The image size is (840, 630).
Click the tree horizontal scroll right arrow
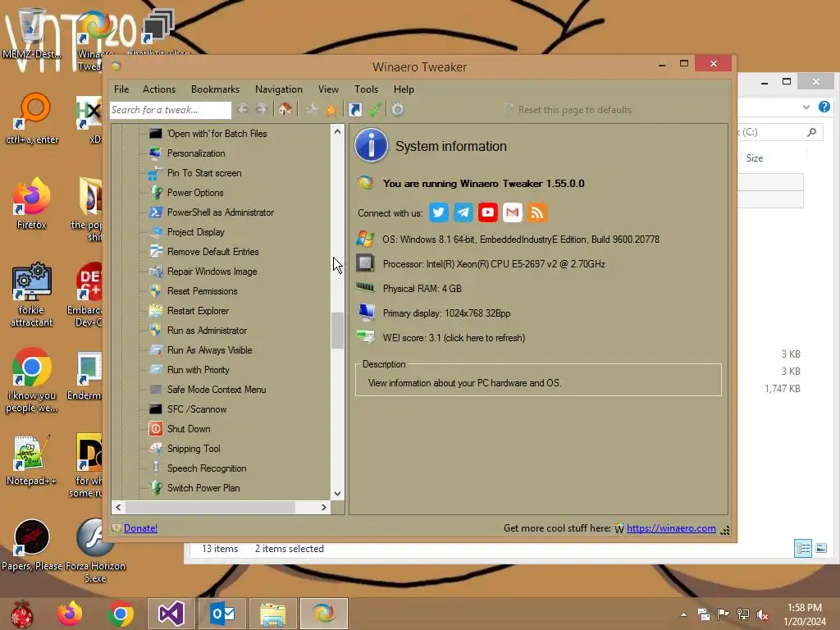click(323, 507)
